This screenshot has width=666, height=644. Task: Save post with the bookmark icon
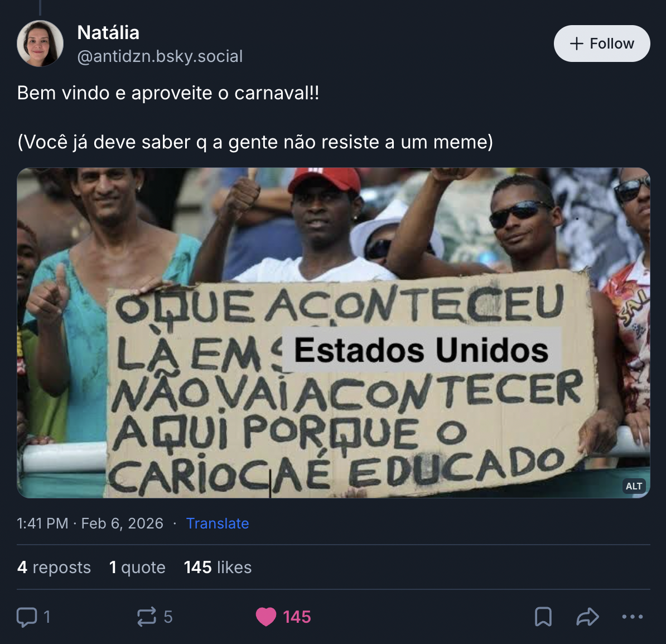[543, 617]
